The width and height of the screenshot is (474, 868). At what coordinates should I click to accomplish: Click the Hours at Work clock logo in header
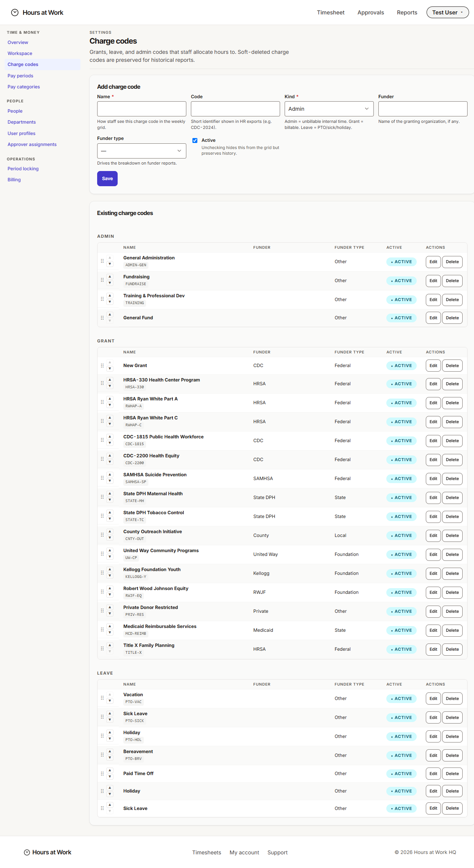point(15,13)
